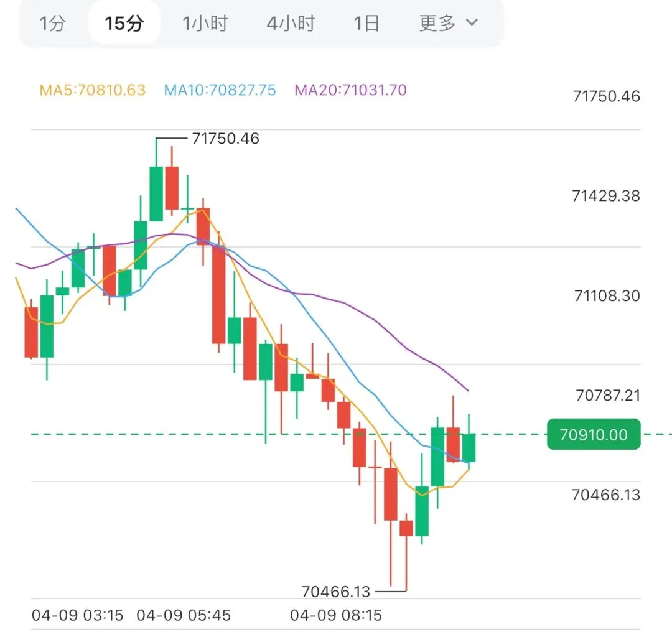Click the chevron arrow beside 更多
This screenshot has height=632, width=672.
[472, 23]
